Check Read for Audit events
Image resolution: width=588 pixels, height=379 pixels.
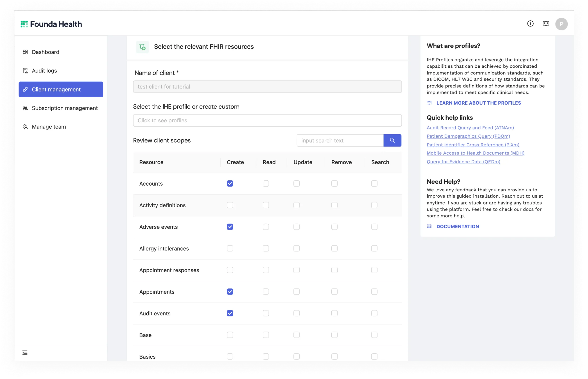(x=266, y=313)
